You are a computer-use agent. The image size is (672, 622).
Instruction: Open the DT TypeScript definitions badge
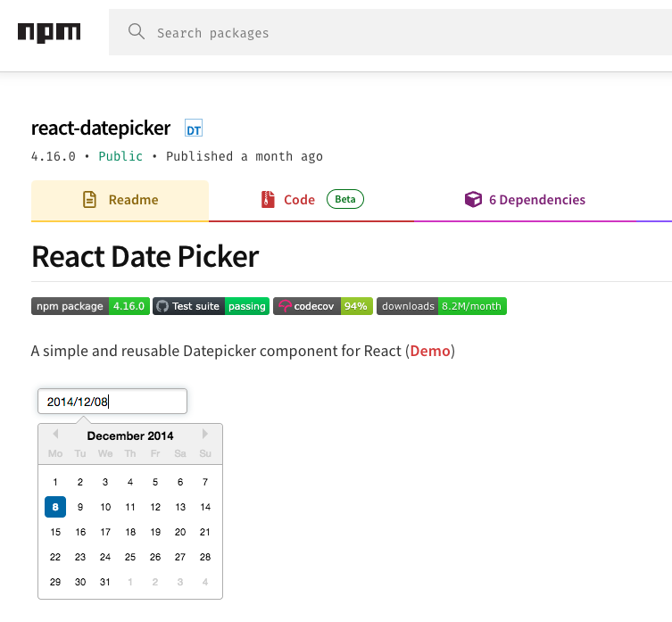click(x=194, y=129)
